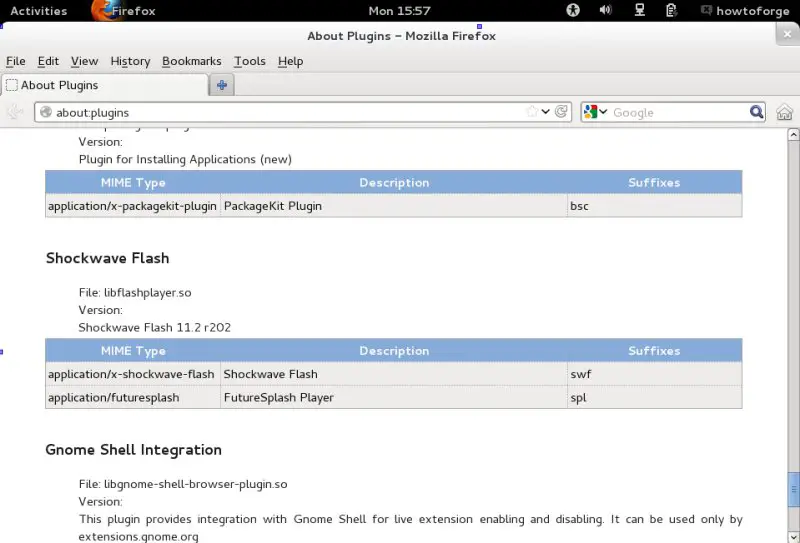Screen dimensions: 800x543
Task: Click the Shockwave Flash heading
Action: click(x=107, y=258)
